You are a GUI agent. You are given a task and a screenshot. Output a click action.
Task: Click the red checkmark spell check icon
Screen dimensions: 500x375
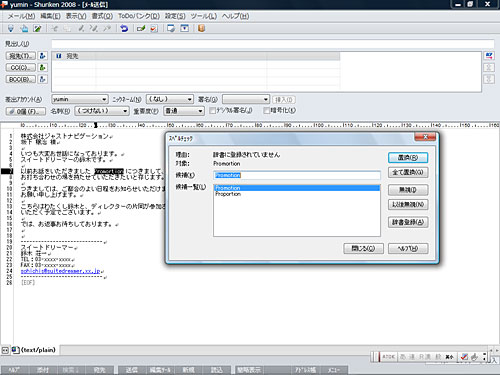point(154,29)
